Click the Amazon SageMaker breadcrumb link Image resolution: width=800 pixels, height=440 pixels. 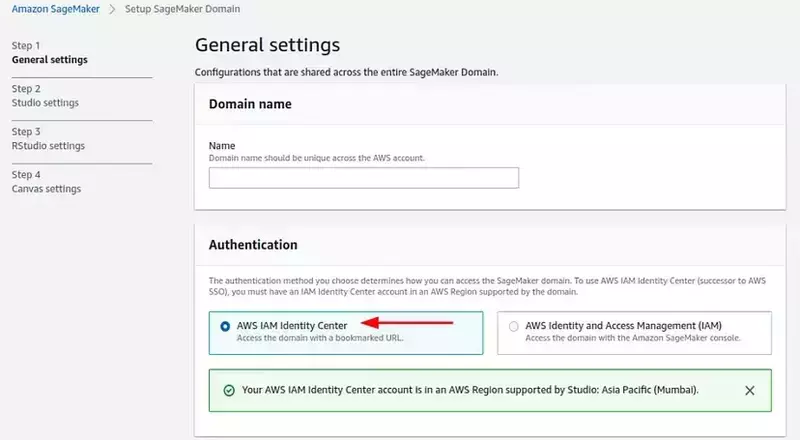(56, 9)
